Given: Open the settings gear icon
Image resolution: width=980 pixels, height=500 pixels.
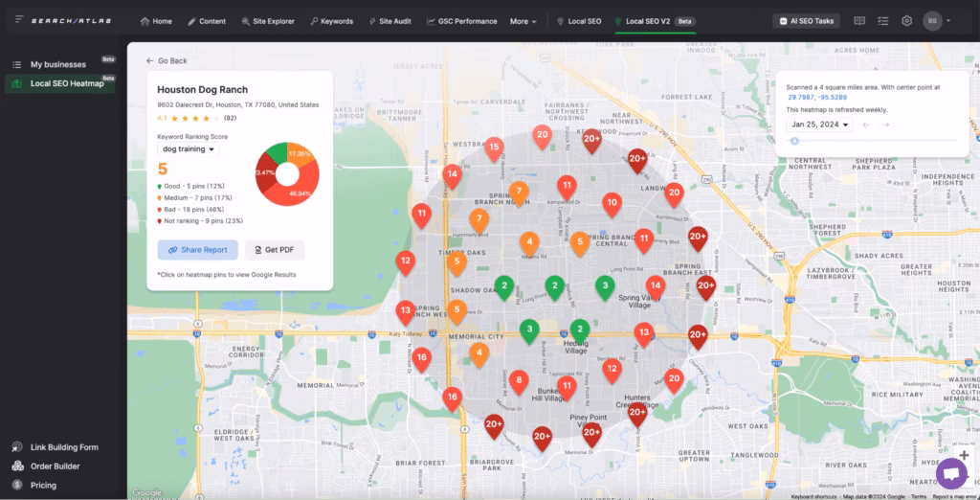Looking at the screenshot, I should tap(906, 21).
